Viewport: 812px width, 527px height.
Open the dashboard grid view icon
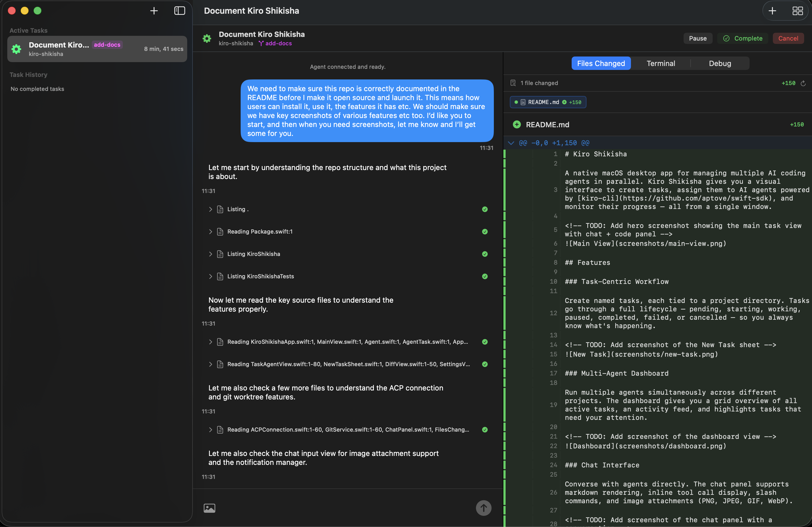point(797,11)
